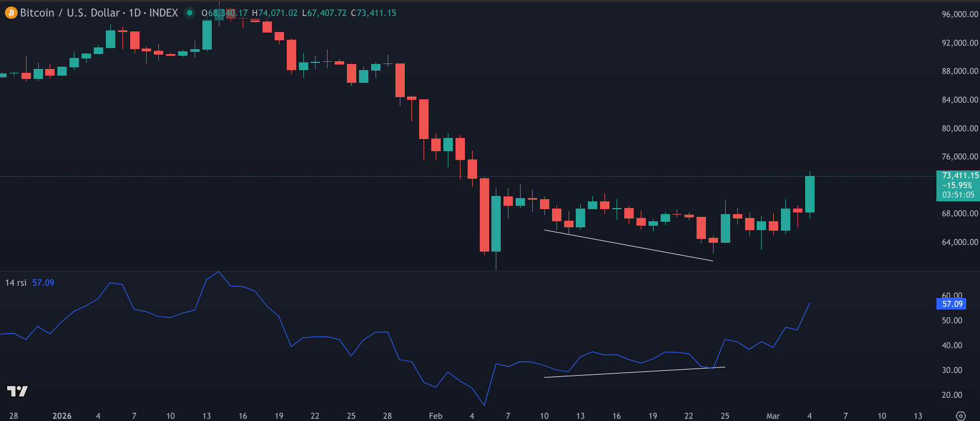Select the white trend line under the price candles
This screenshot has width=980, height=421.
pos(629,245)
